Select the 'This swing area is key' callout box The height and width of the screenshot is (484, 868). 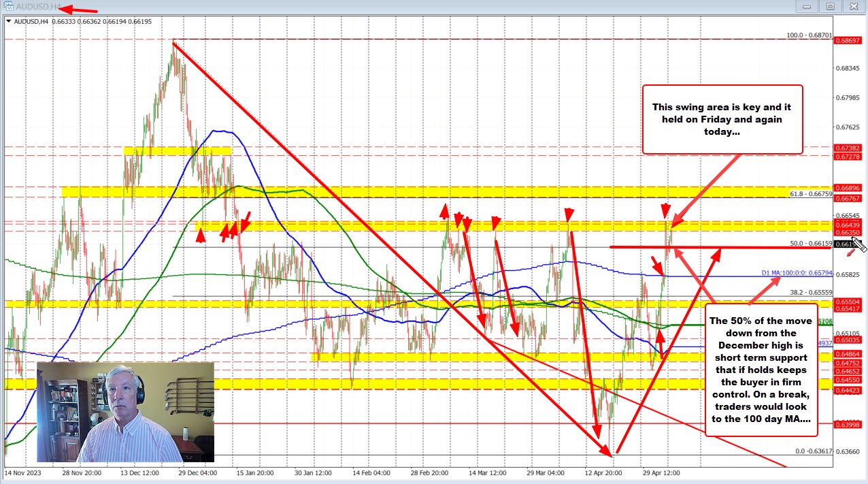pyautogui.click(x=722, y=119)
